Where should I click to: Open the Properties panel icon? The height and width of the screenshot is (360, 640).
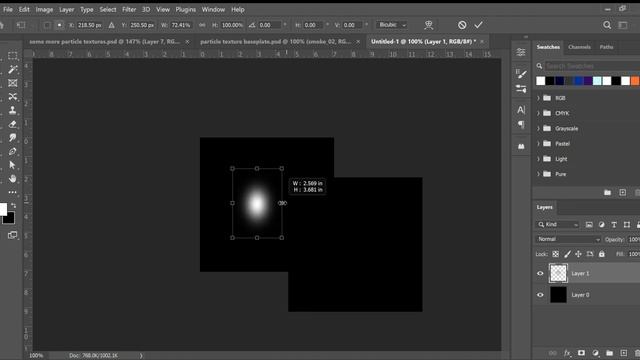(x=521, y=52)
